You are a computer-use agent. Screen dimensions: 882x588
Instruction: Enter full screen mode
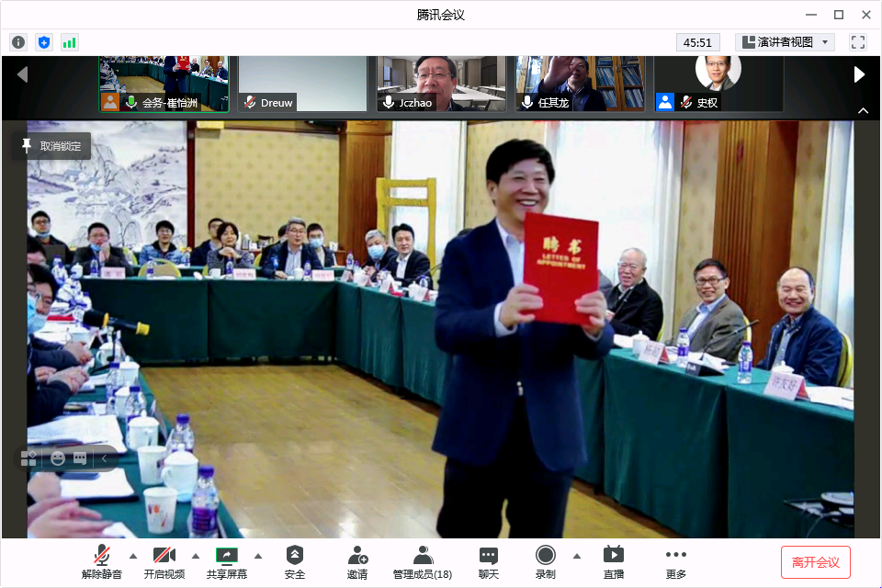coord(858,42)
